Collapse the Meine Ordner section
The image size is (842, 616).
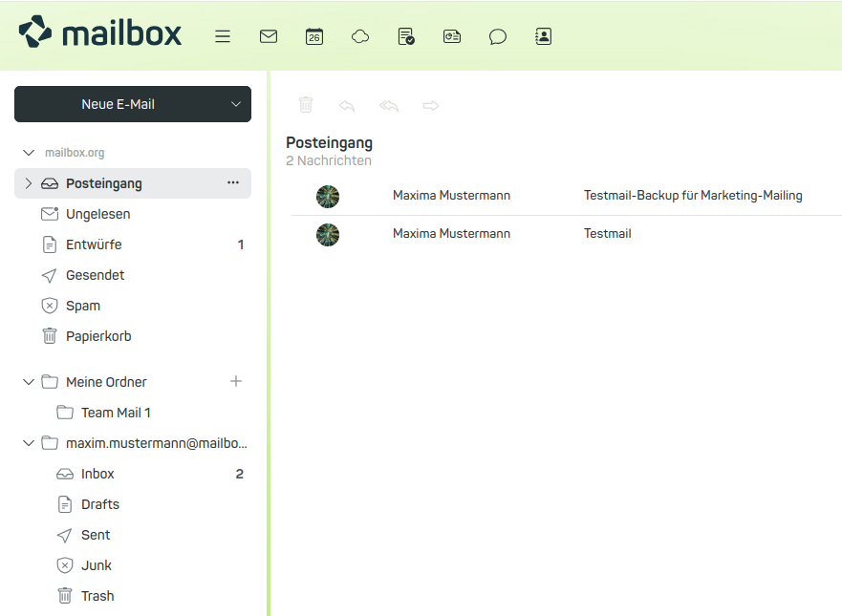pyautogui.click(x=29, y=382)
